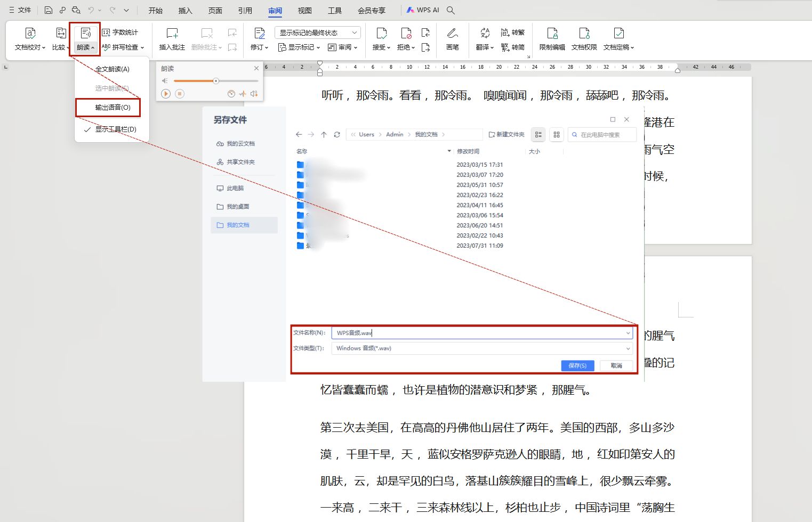The height and width of the screenshot is (522, 812).
Task: Click the 比较 compare documents icon
Action: (61, 34)
